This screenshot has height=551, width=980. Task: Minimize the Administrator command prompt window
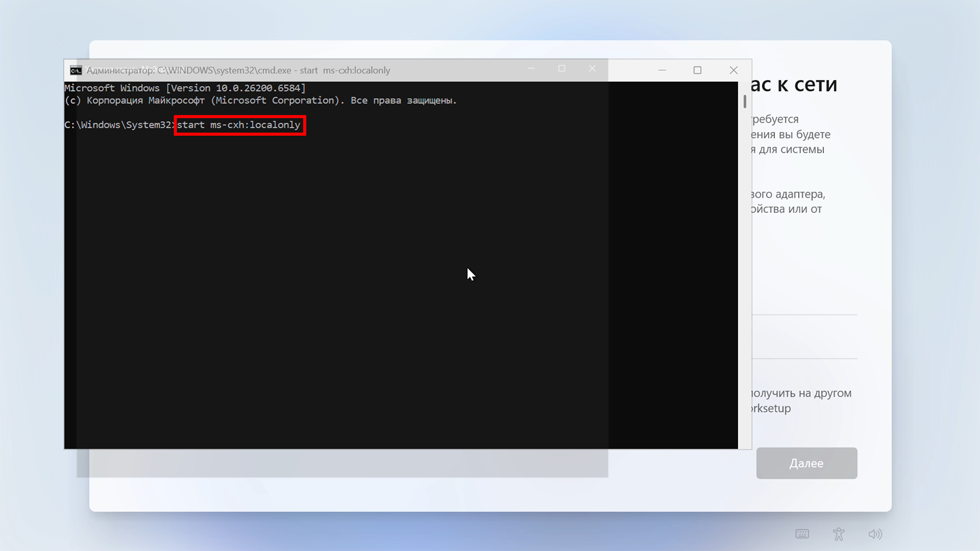662,70
